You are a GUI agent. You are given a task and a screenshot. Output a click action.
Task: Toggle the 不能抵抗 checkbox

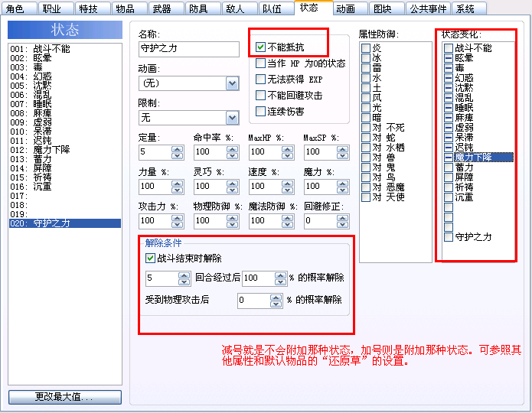[260, 47]
